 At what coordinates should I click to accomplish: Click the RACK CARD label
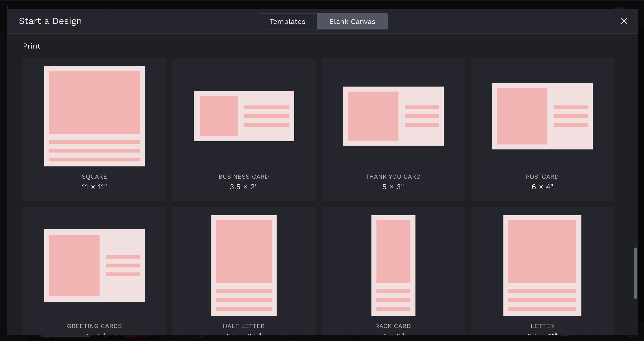393,326
